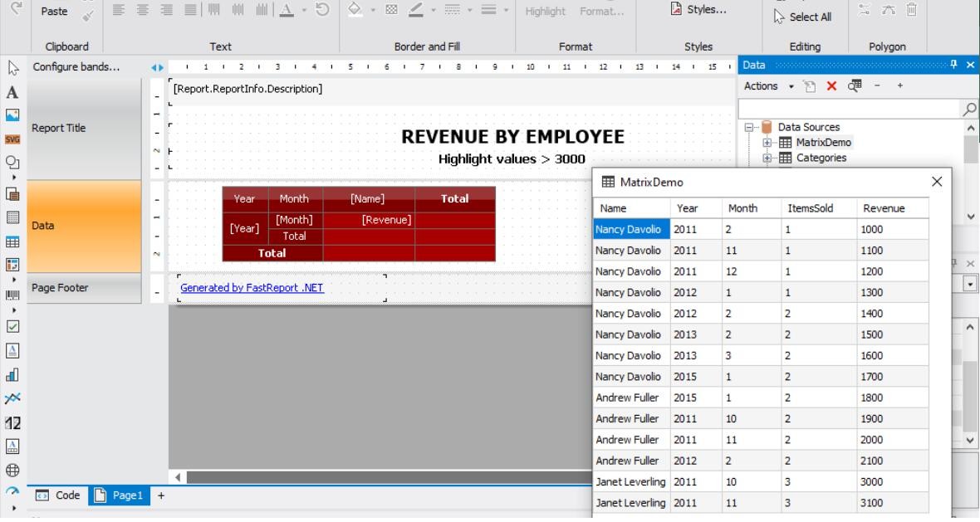This screenshot has width=980, height=522.
Task: Open the border line style dropdown arrow
Action: pyautogui.click(x=469, y=10)
